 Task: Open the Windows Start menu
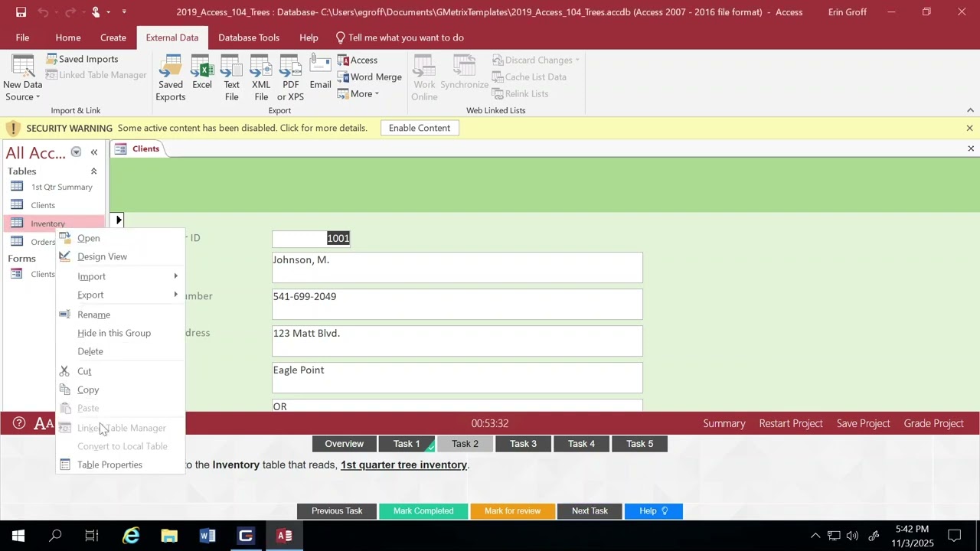click(18, 536)
